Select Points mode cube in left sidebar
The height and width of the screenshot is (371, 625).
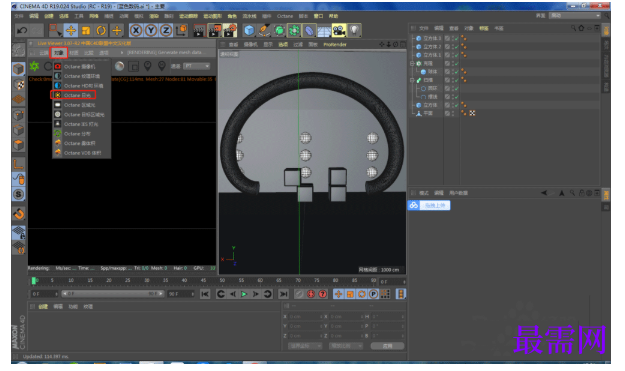coord(18,115)
